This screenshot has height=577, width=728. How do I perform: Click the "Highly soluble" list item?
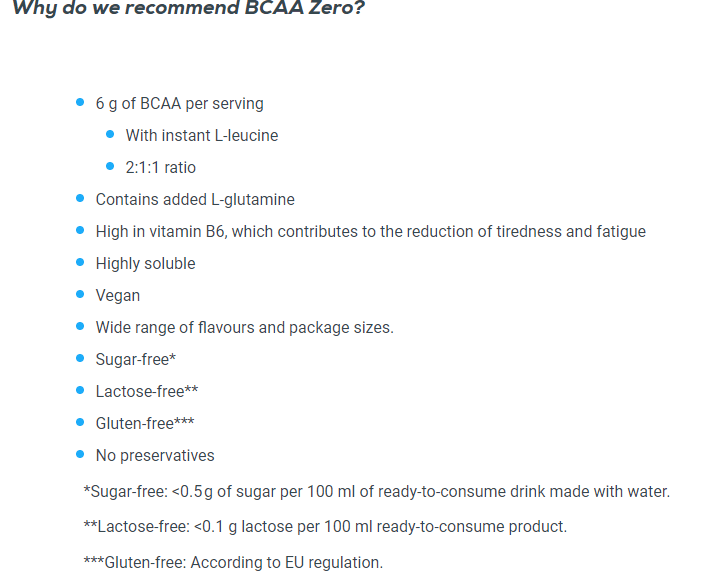(x=145, y=263)
